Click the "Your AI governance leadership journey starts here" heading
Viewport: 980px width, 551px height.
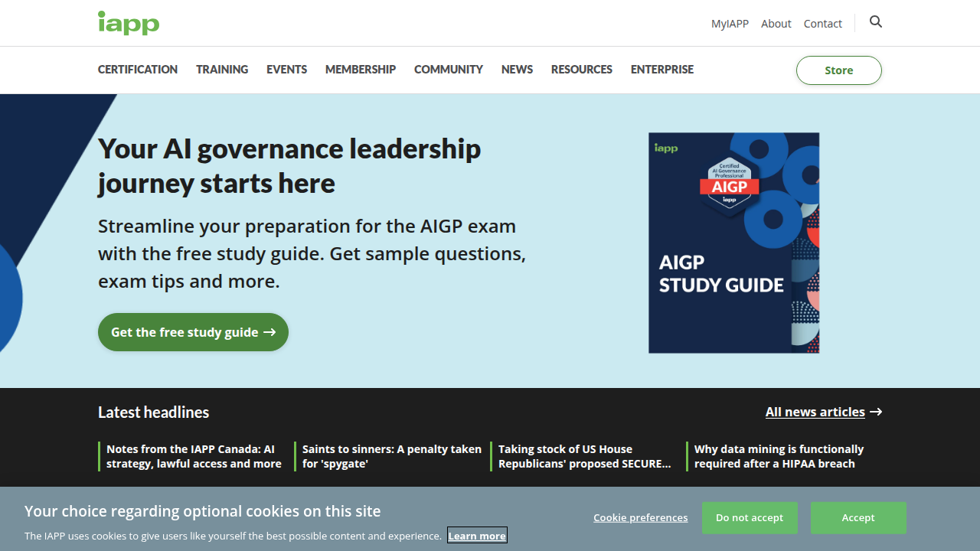pyautogui.click(x=289, y=165)
